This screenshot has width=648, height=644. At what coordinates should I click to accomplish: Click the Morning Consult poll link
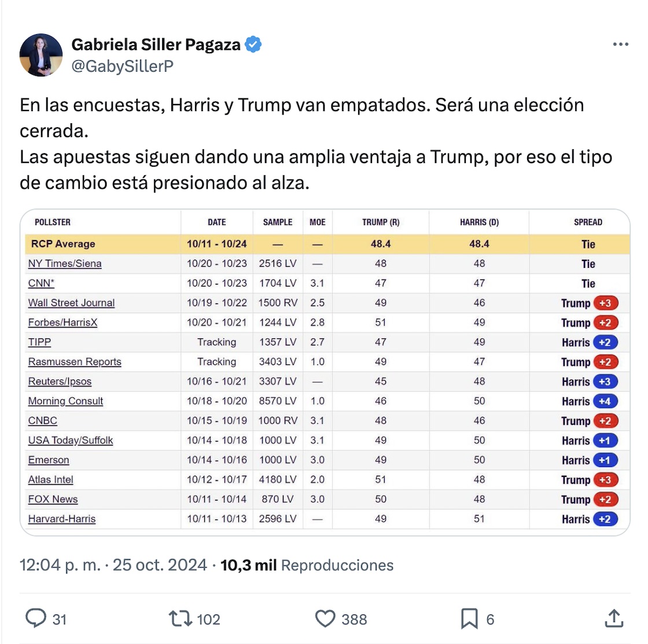(65, 401)
